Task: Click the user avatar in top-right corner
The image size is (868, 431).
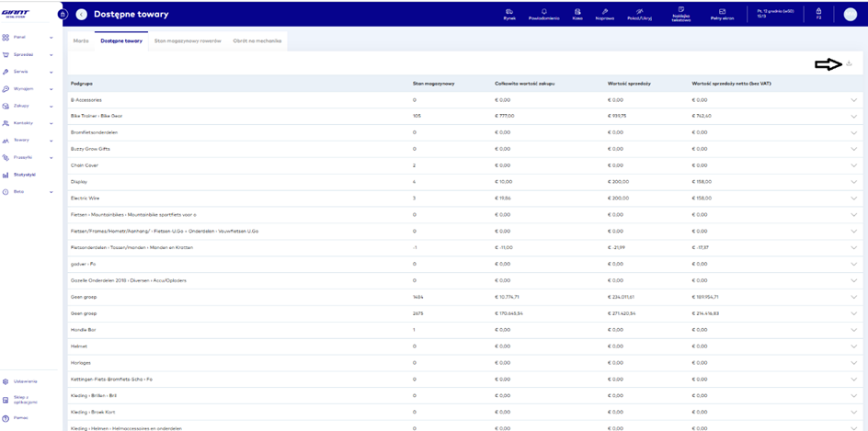Action: click(850, 14)
